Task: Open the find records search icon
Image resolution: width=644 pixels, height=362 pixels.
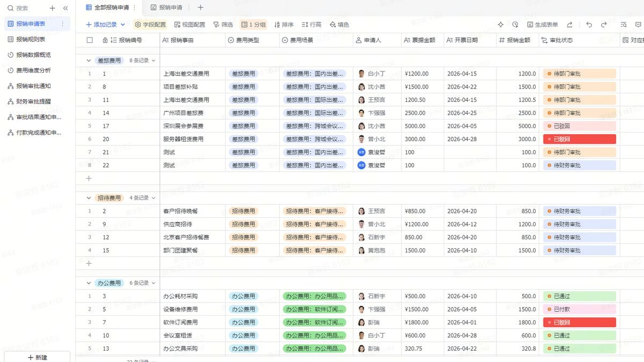Action: (x=624, y=25)
